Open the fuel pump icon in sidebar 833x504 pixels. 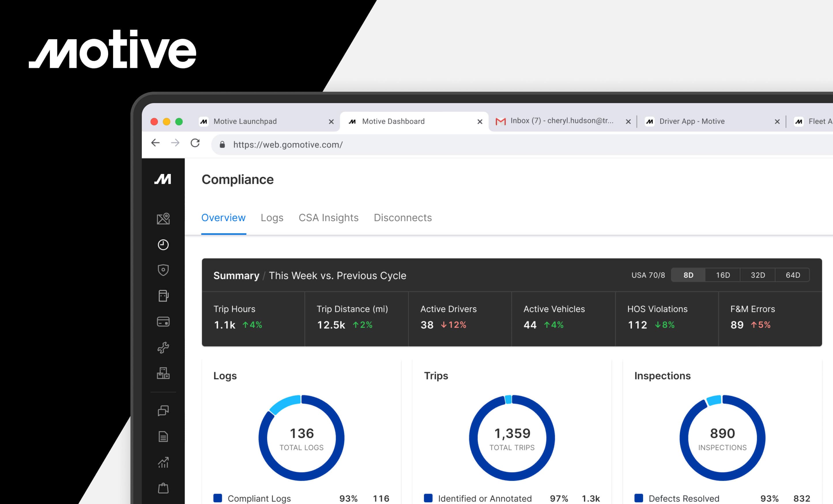click(x=163, y=296)
